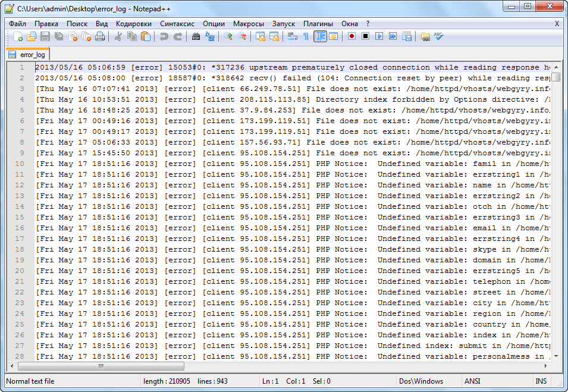568x392 pixels.
Task: Open the Плагины menu
Action: [318, 24]
